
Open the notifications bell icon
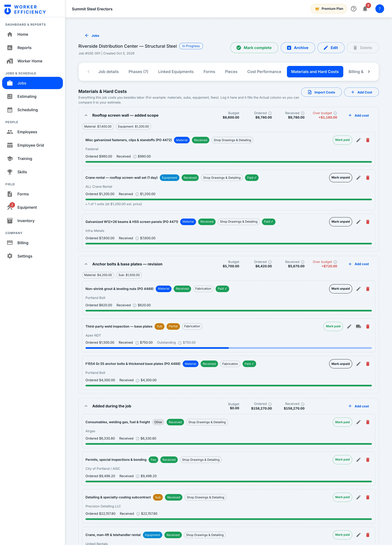(x=365, y=9)
